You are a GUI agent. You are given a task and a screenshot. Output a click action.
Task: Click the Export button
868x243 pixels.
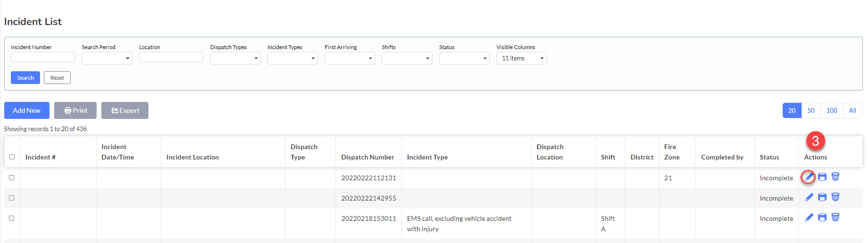point(125,110)
